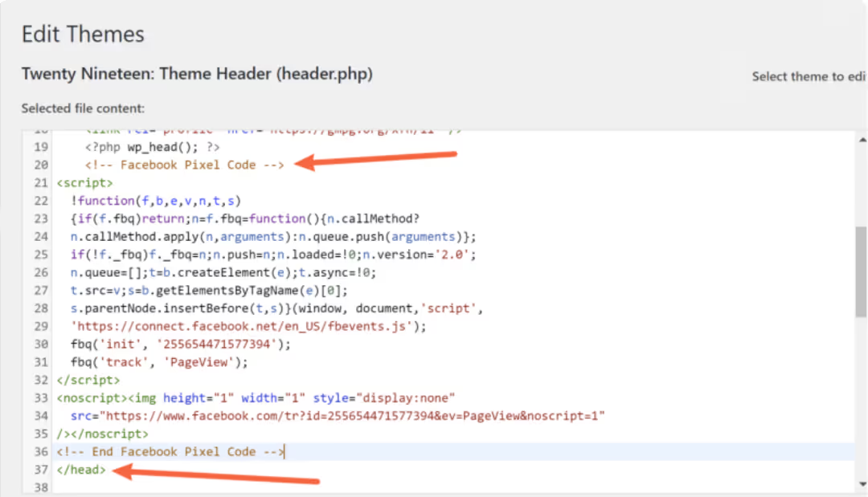Click the closing '</script>' tag line
The height and width of the screenshot is (497, 868).
[88, 381]
